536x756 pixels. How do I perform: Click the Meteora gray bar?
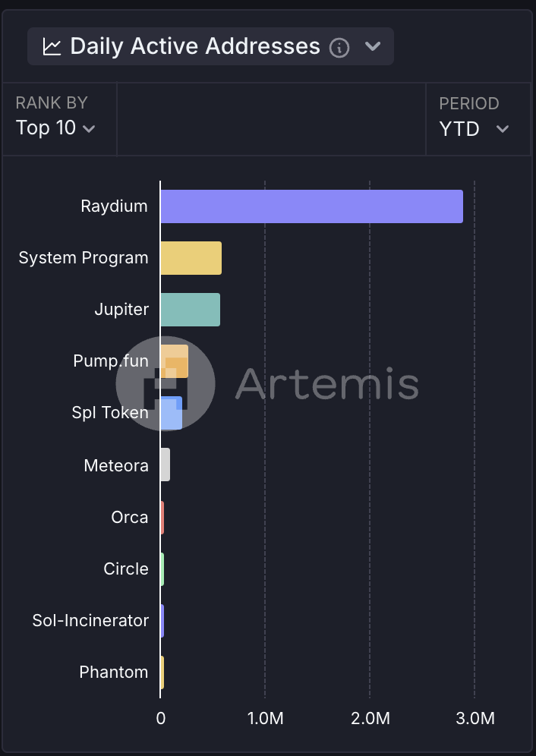coord(165,465)
